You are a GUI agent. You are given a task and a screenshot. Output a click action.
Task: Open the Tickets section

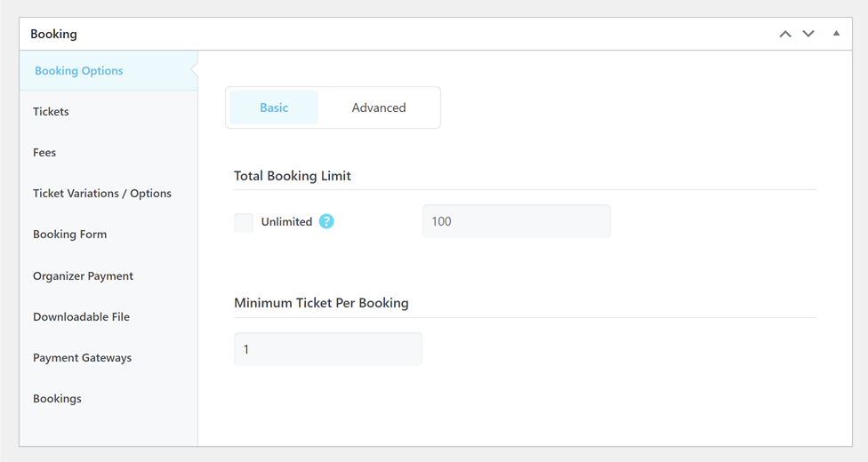[x=51, y=112]
